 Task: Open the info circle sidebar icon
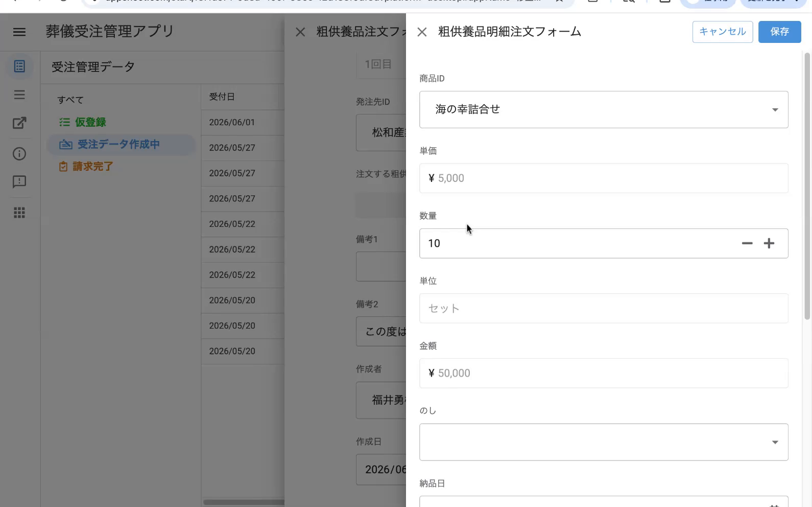tap(19, 154)
